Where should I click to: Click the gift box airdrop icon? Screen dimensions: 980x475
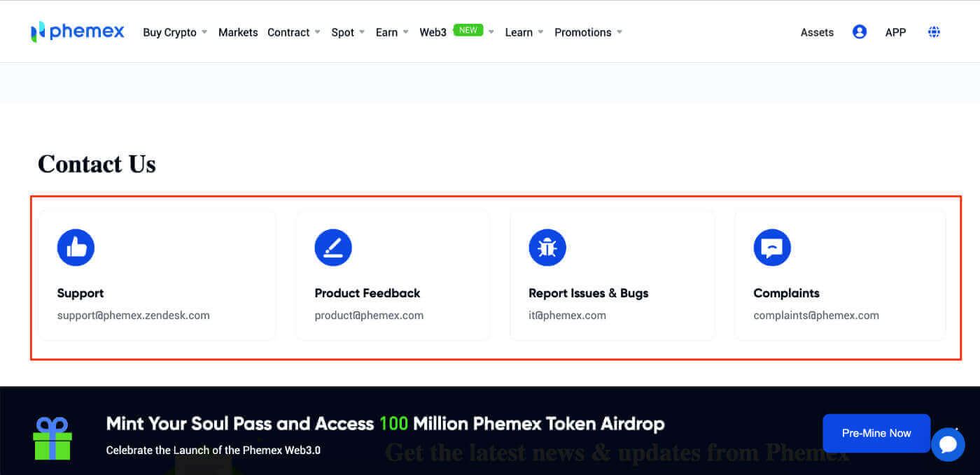pos(55,437)
